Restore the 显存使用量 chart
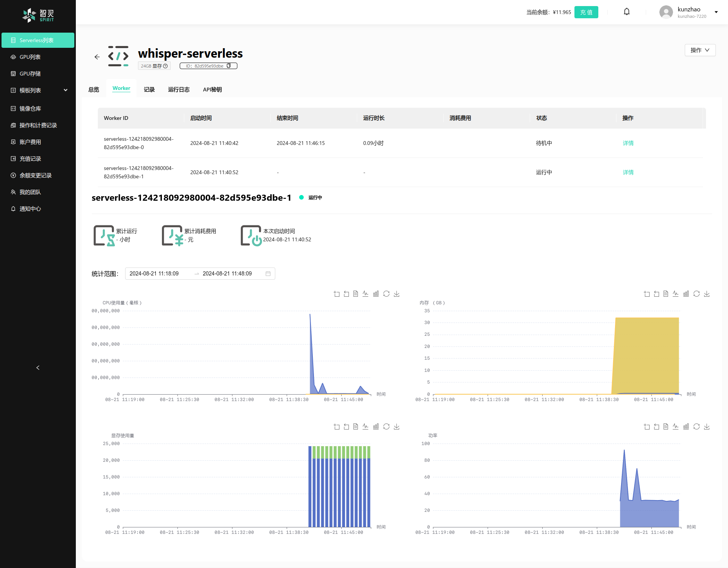This screenshot has height=568, width=728. click(386, 426)
